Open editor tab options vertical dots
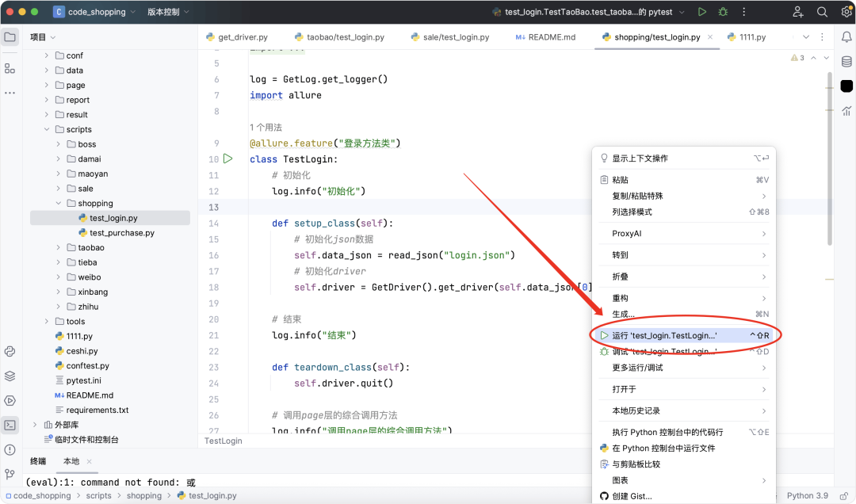Viewport: 856px width, 504px height. (822, 37)
